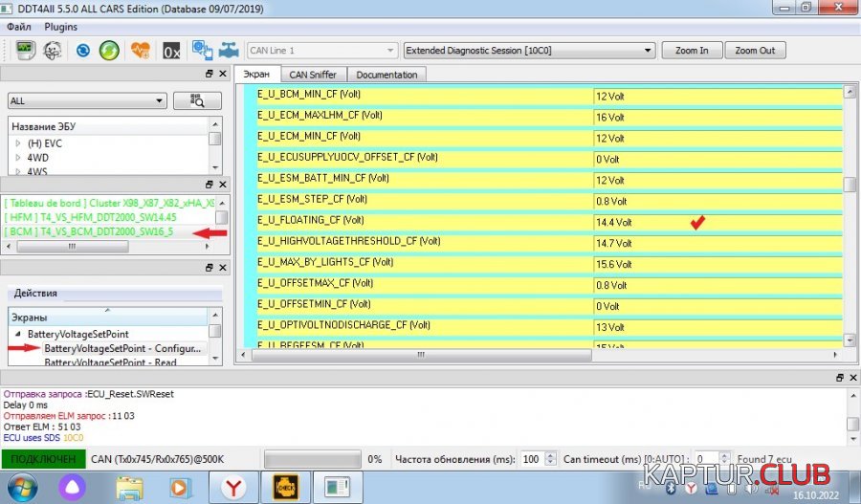Image resolution: width=861 pixels, height=504 pixels.
Task: Click the green auto-refresh icon
Action: 109,51
